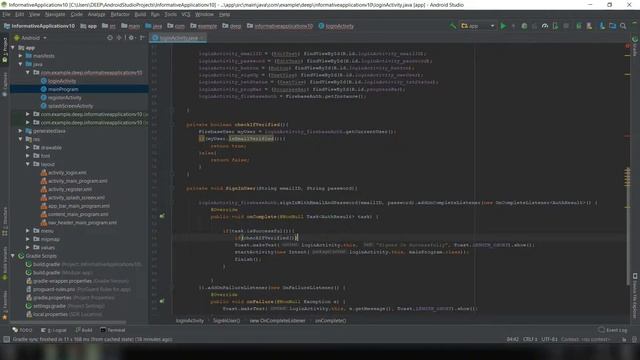Open the Terminal tool window
This screenshot has width=640, height=360.
click(x=113, y=330)
